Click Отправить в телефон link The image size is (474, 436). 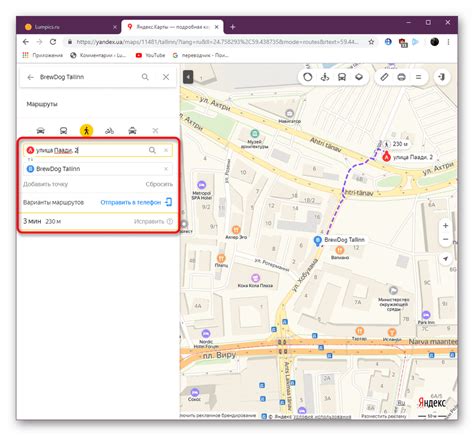[x=136, y=202]
